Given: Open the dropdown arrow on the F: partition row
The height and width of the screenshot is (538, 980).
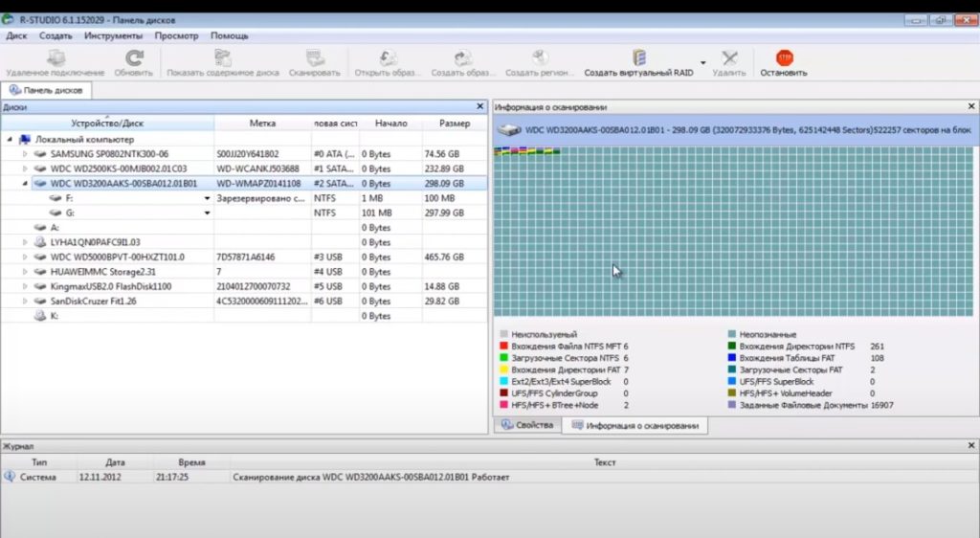Looking at the screenshot, I should pos(208,198).
